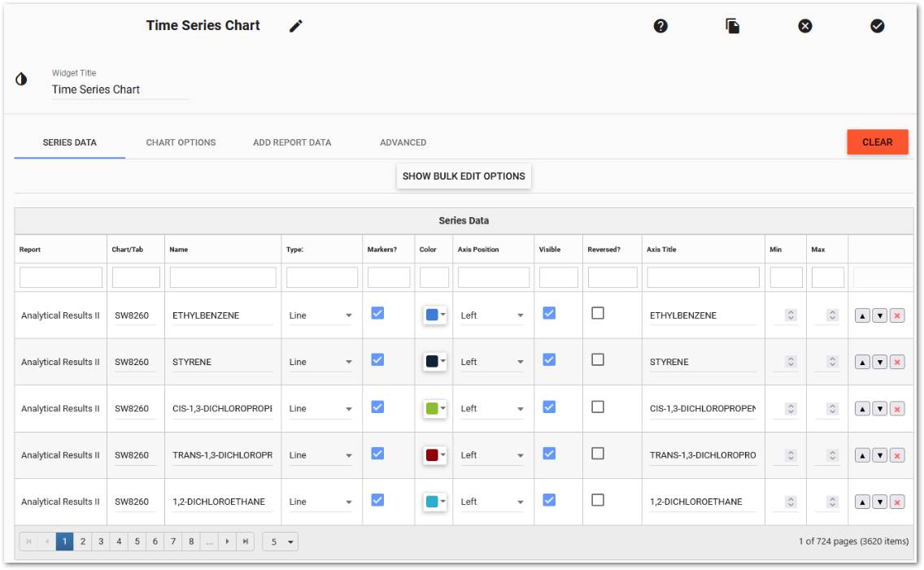Uncheck Markers for ETHYLBENZENE row
This screenshot has width=924, height=570.
[x=377, y=313]
